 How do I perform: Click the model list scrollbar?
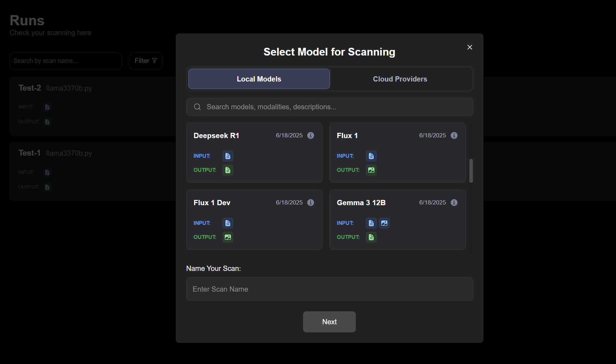point(471,170)
